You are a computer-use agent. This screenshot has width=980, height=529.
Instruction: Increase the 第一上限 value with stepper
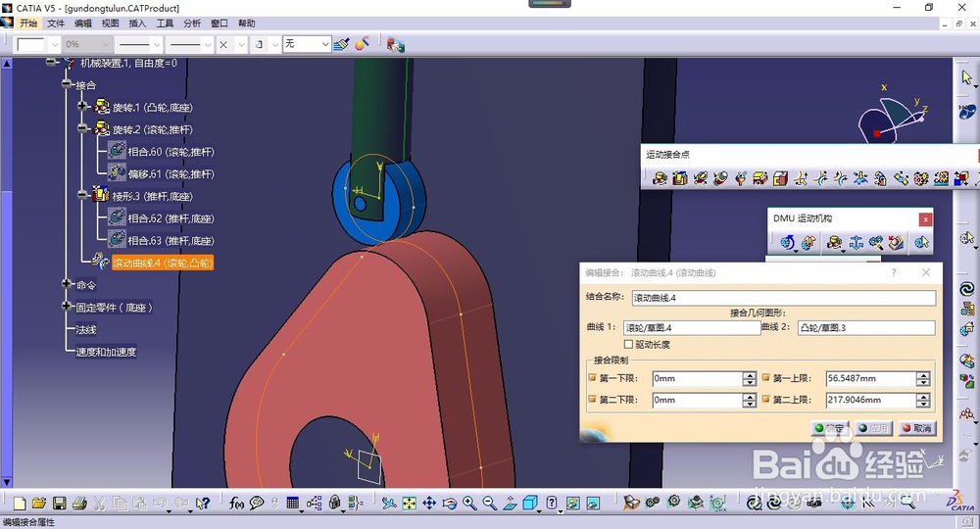click(x=923, y=375)
